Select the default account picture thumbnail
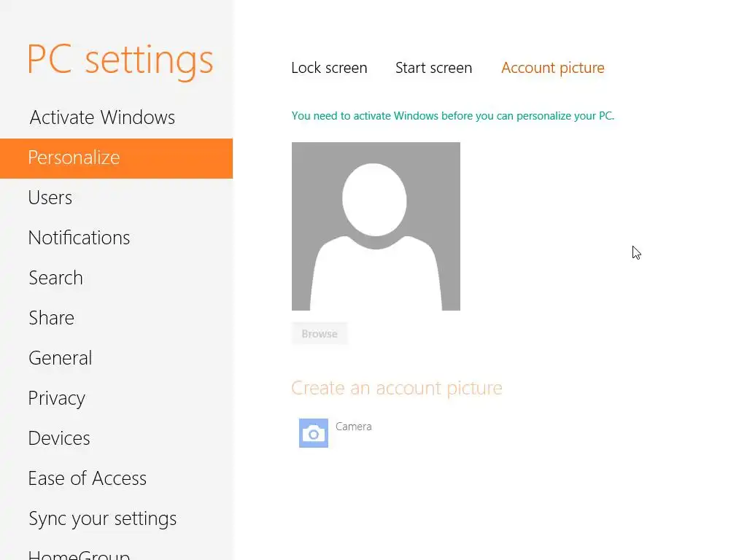Viewport: 747px width, 560px height. pyautogui.click(x=376, y=226)
